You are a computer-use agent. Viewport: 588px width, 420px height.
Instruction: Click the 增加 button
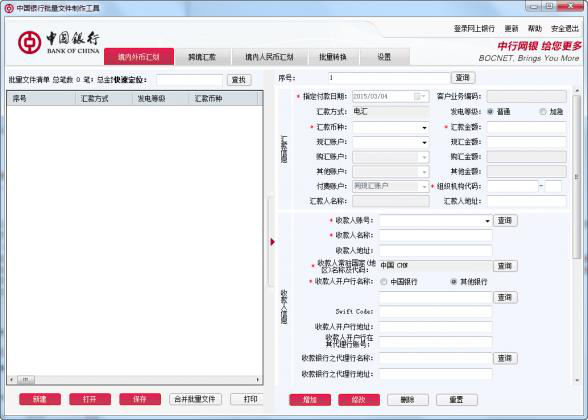point(310,400)
